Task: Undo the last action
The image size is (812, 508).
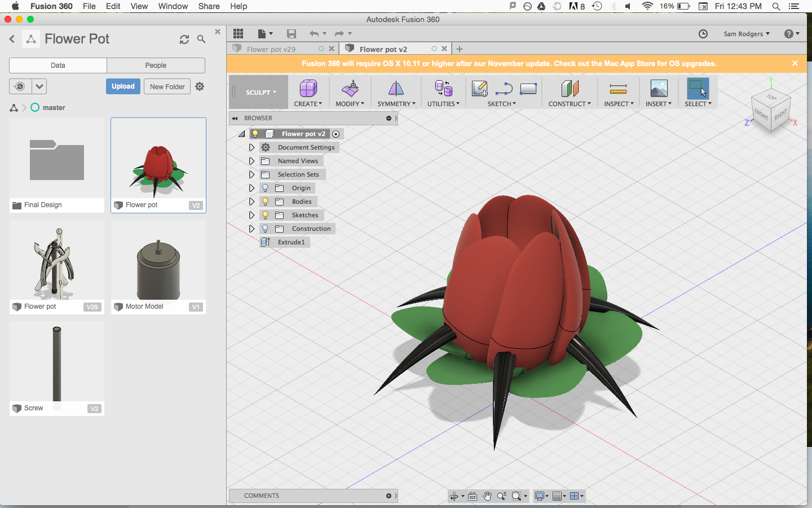Action: [314, 34]
